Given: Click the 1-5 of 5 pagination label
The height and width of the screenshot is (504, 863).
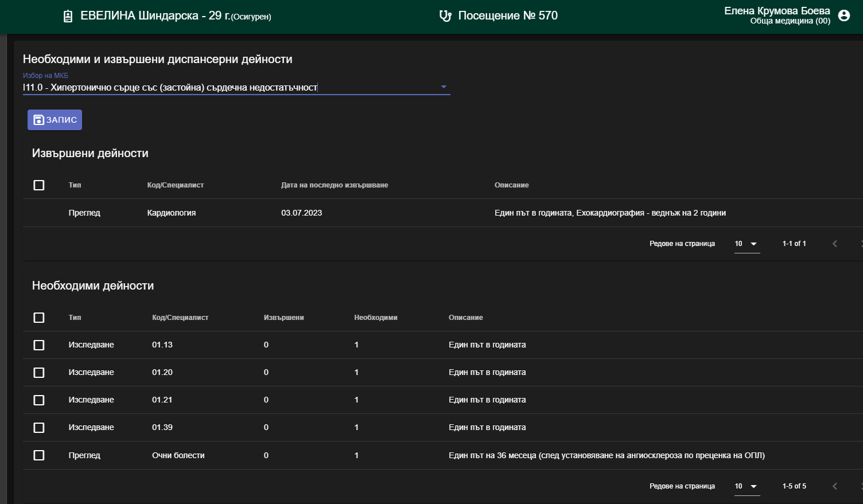Looking at the screenshot, I should (794, 486).
